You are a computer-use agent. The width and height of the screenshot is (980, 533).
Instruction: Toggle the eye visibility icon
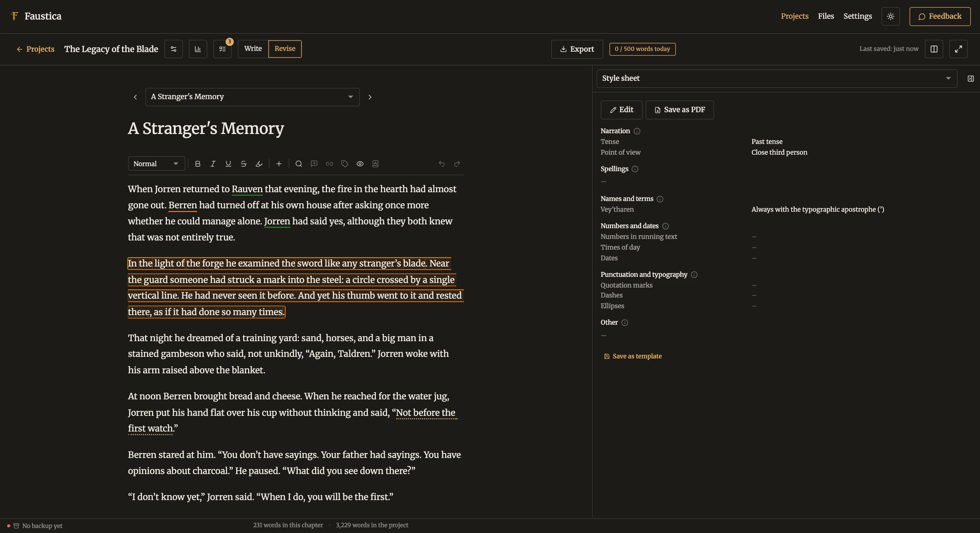(360, 164)
